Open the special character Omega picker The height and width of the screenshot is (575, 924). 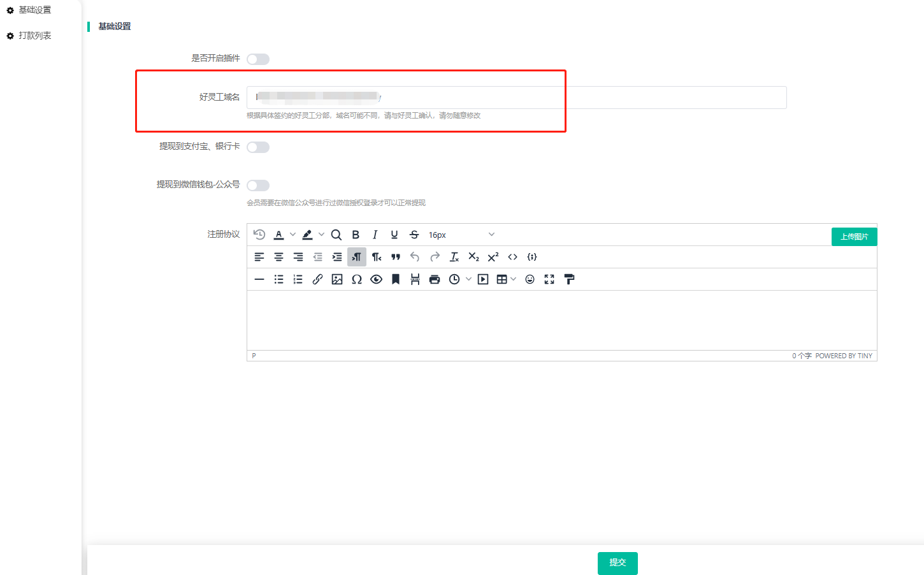(x=357, y=279)
